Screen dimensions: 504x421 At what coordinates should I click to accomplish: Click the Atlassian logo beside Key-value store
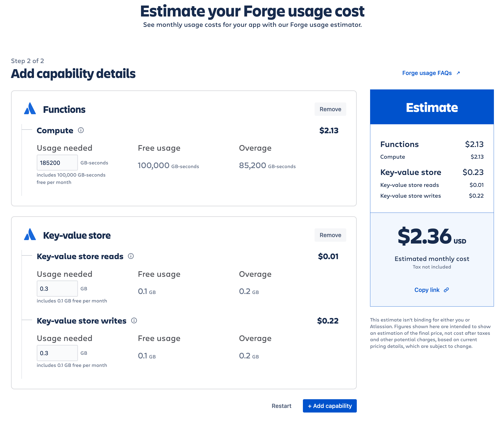click(30, 235)
